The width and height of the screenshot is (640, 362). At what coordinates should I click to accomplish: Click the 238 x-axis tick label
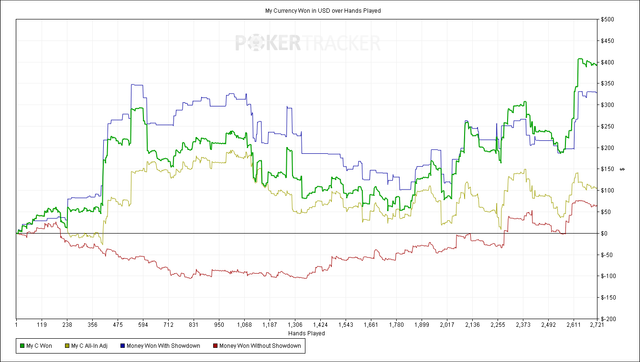pos(67,325)
